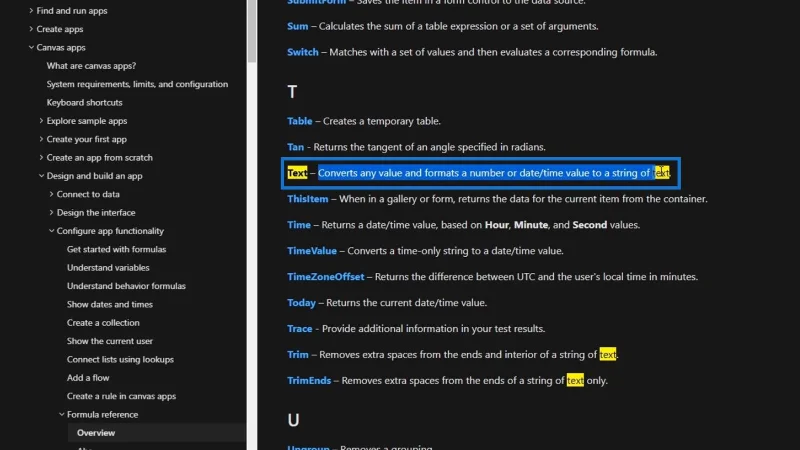Open the Tan function link
This screenshot has width=800, height=450.
[x=295, y=147]
